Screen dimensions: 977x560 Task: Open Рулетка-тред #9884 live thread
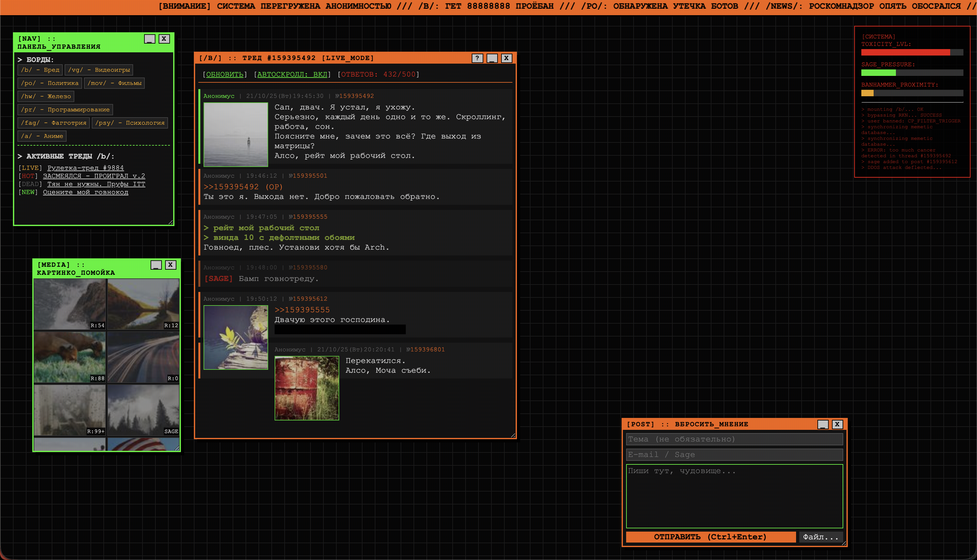[85, 168]
